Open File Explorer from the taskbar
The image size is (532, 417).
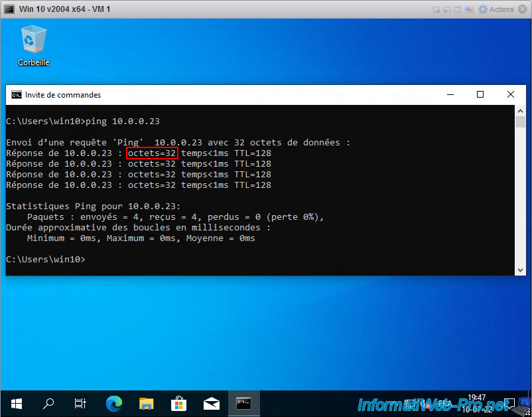(x=147, y=403)
